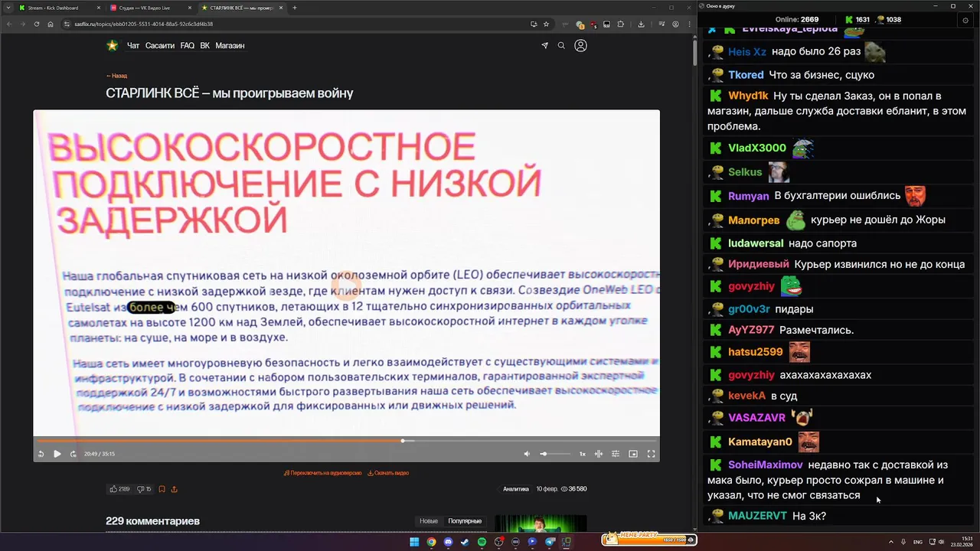Viewport: 980px width, 551px height.
Task: Open the 'Аналитика' tag
Action: [x=516, y=489]
